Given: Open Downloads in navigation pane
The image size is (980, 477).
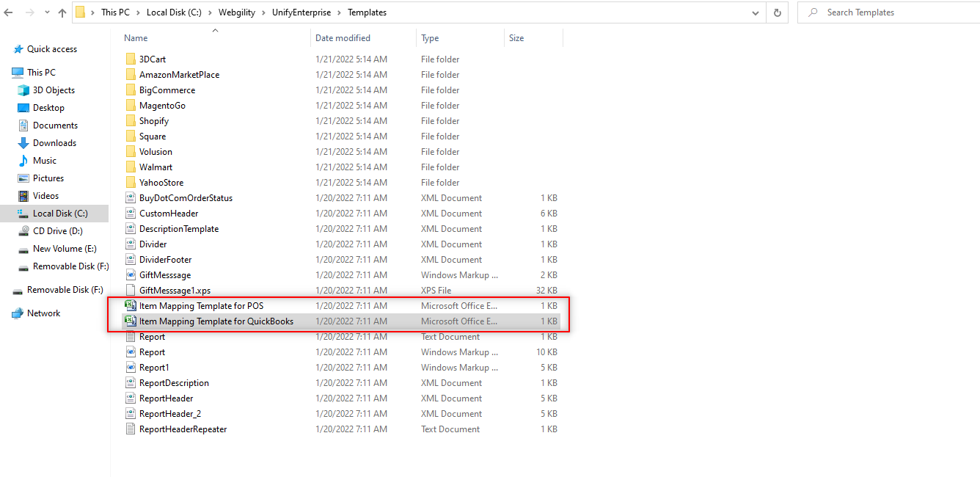Looking at the screenshot, I should click(54, 143).
